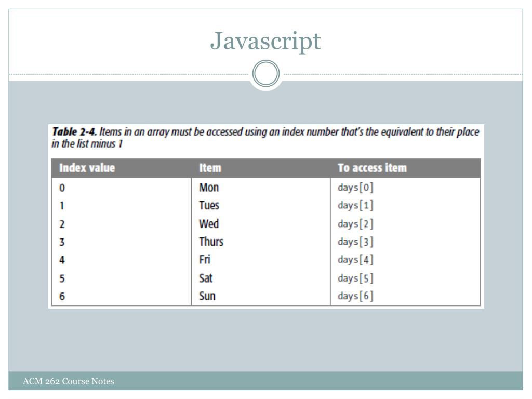This screenshot has width=532, height=399.
Task: Click index value 3 cell
Action: click(x=62, y=242)
